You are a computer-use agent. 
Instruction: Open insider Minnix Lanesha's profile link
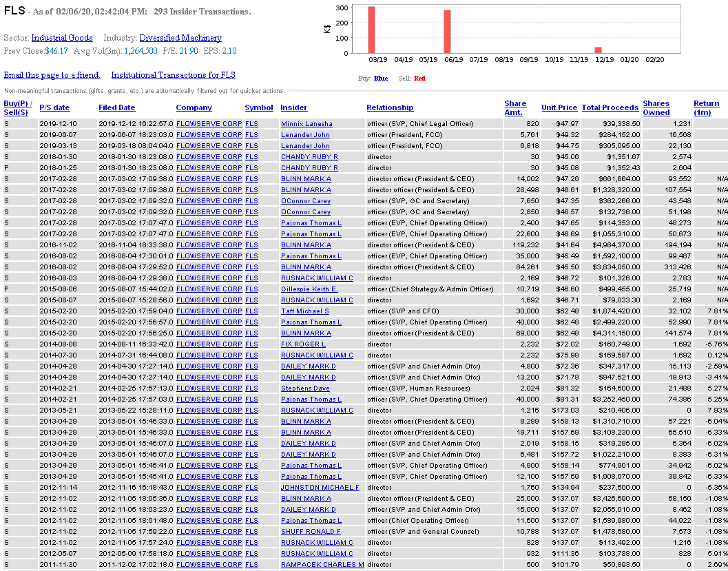tap(307, 124)
